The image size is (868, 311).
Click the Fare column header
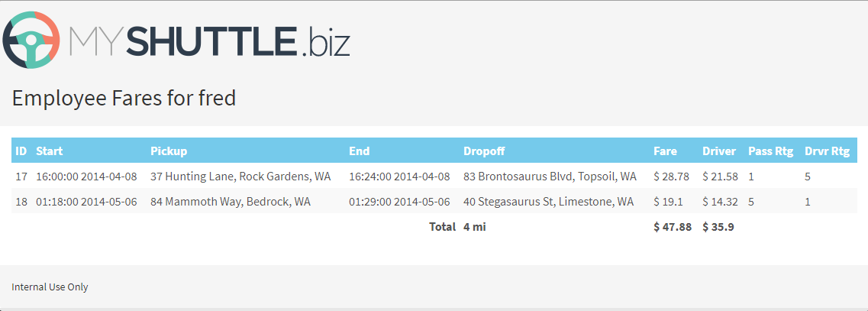click(x=665, y=151)
